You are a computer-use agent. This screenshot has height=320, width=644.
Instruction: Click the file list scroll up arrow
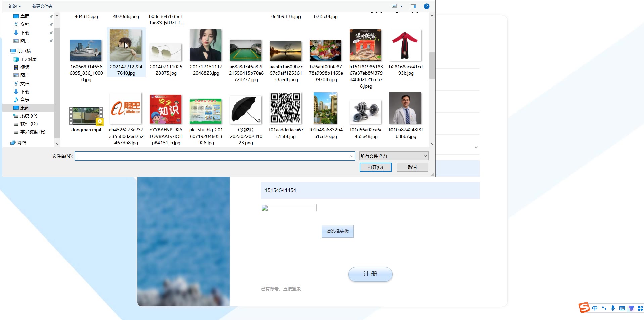click(432, 16)
